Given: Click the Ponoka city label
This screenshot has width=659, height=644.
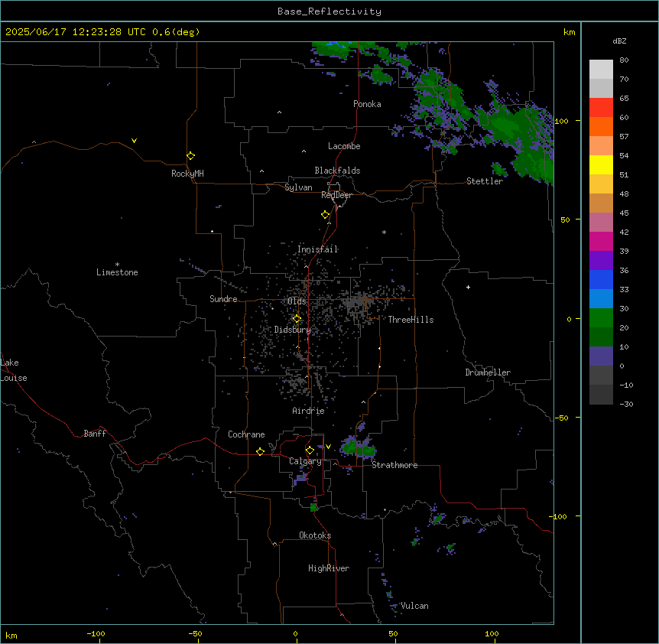Looking at the screenshot, I should pyautogui.click(x=367, y=104).
